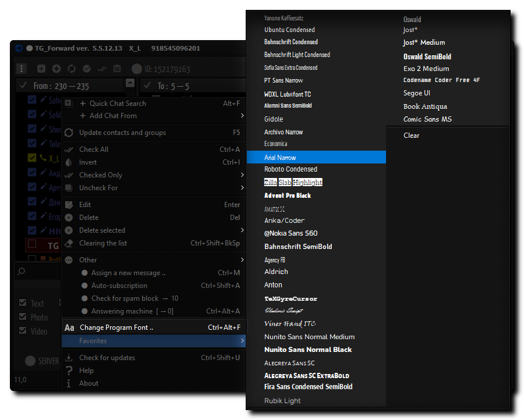This screenshot has height=420, width=524.
Task: Click the magnifier search icon below the list
Action: click(x=22, y=272)
